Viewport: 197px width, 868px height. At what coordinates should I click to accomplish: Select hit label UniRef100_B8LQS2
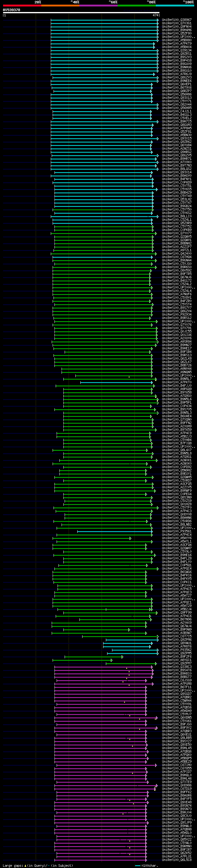click(x=177, y=169)
